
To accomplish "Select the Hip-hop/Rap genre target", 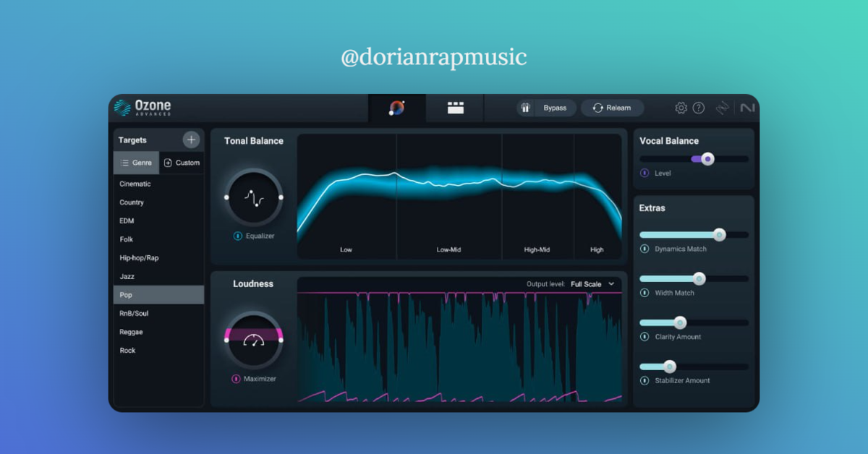I will pyautogui.click(x=158, y=257).
